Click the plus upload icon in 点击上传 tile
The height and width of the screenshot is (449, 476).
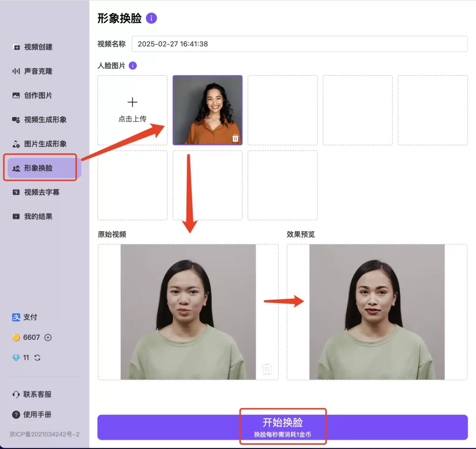(x=132, y=102)
